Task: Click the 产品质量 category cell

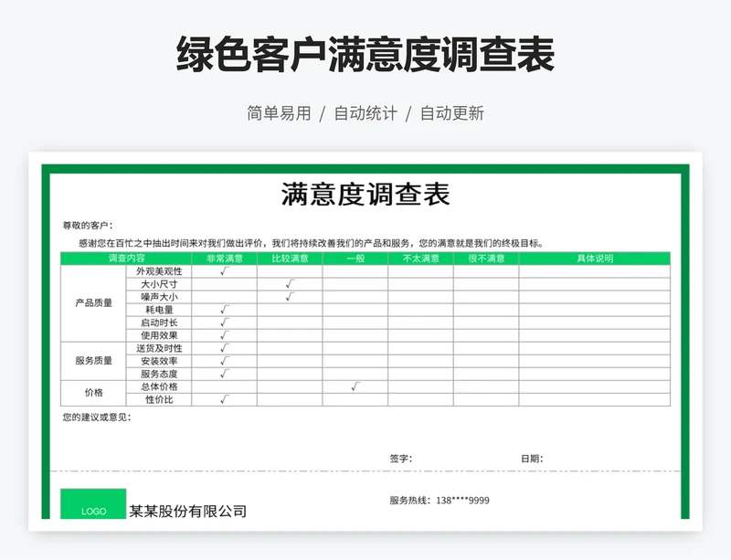Action: [x=93, y=303]
